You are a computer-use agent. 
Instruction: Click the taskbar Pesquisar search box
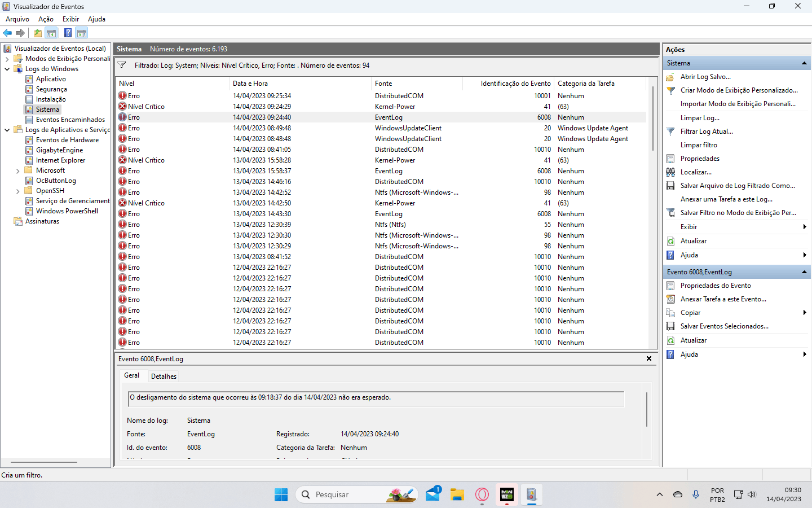(x=356, y=494)
